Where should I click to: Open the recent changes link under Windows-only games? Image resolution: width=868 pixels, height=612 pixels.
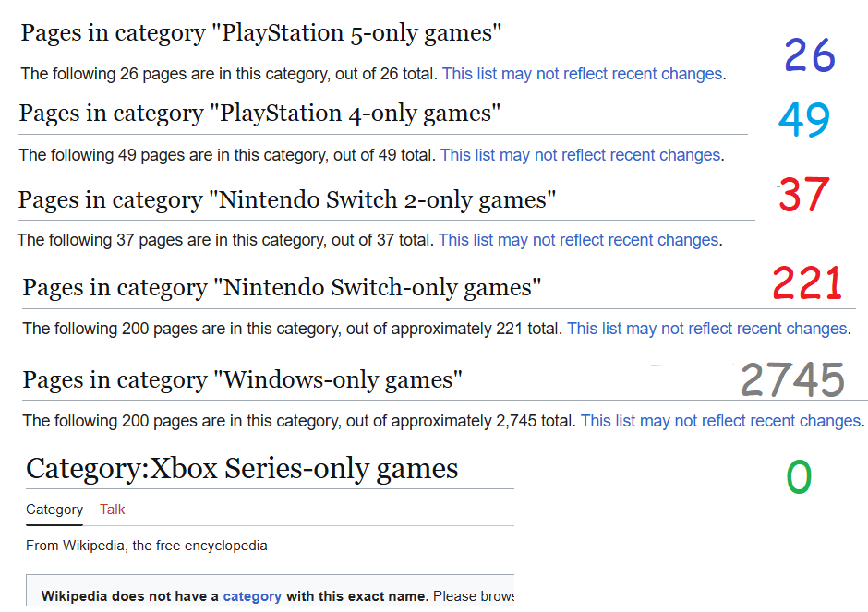point(722,421)
